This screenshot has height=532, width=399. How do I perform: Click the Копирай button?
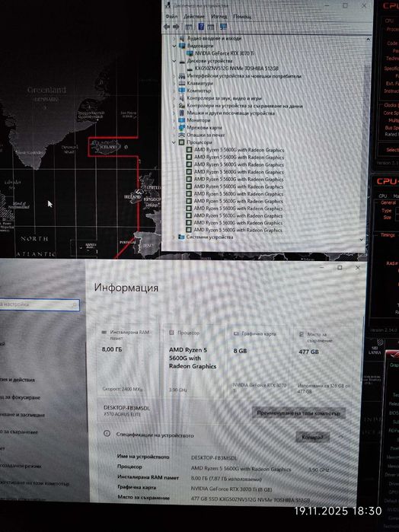(312, 437)
